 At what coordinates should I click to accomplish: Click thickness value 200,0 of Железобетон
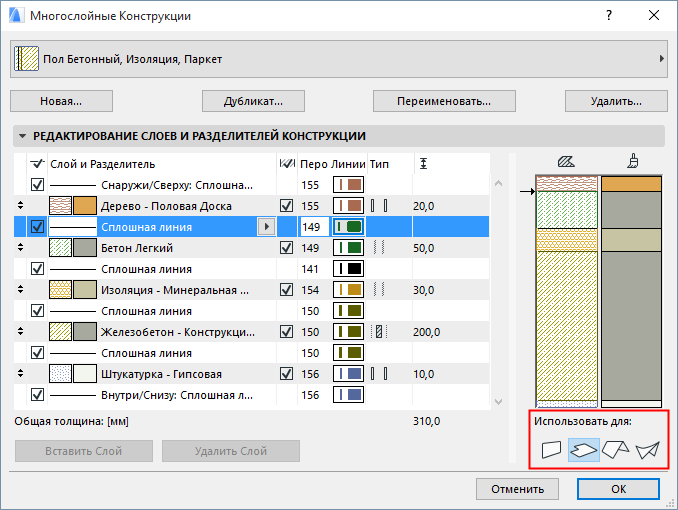(426, 332)
